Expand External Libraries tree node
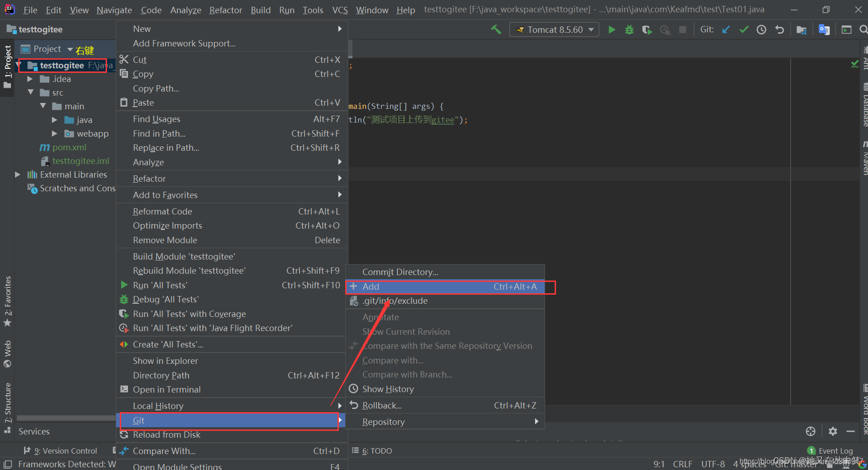 (18, 174)
